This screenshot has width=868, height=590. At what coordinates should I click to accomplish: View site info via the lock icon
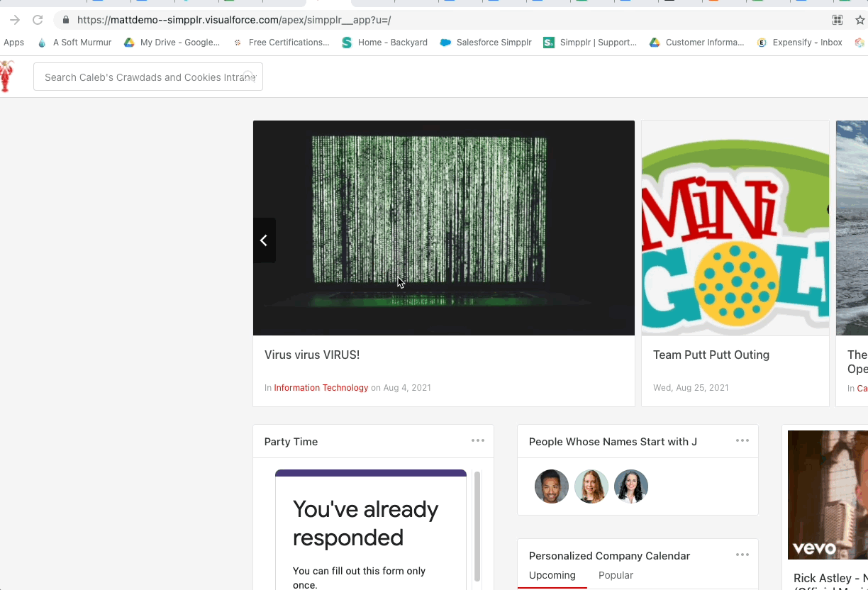pos(66,20)
